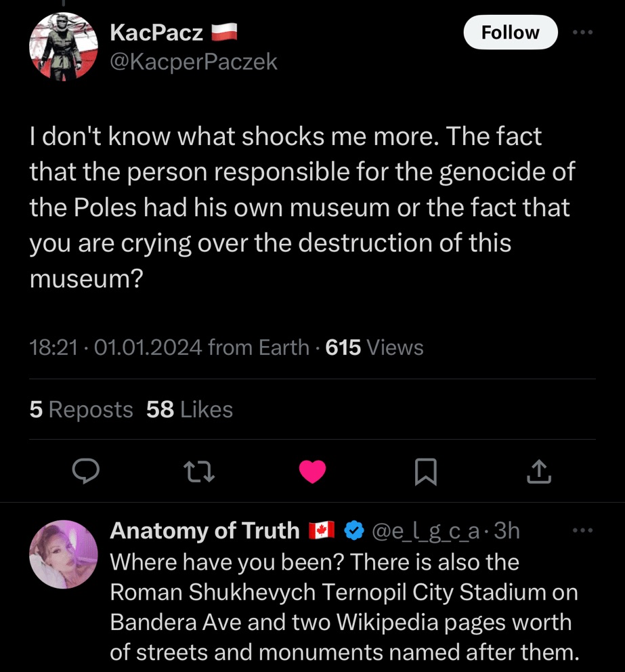
Task: Open the reply text about Shukhevych Stadium
Action: pos(344,607)
